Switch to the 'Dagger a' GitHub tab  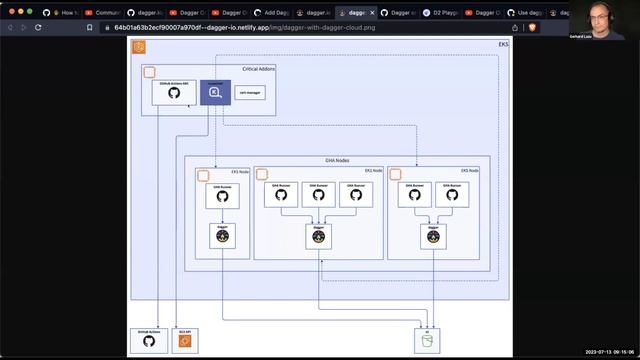click(x=398, y=13)
